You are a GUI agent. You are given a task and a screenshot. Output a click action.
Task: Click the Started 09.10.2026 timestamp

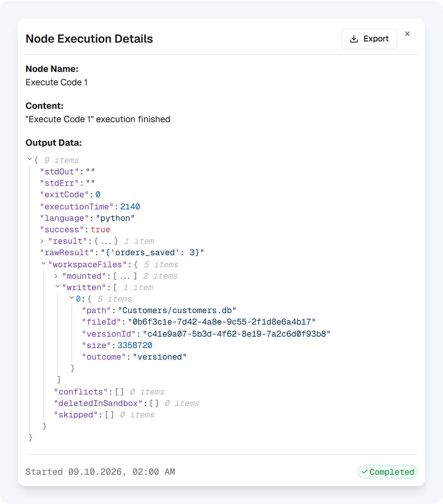[x=100, y=472]
